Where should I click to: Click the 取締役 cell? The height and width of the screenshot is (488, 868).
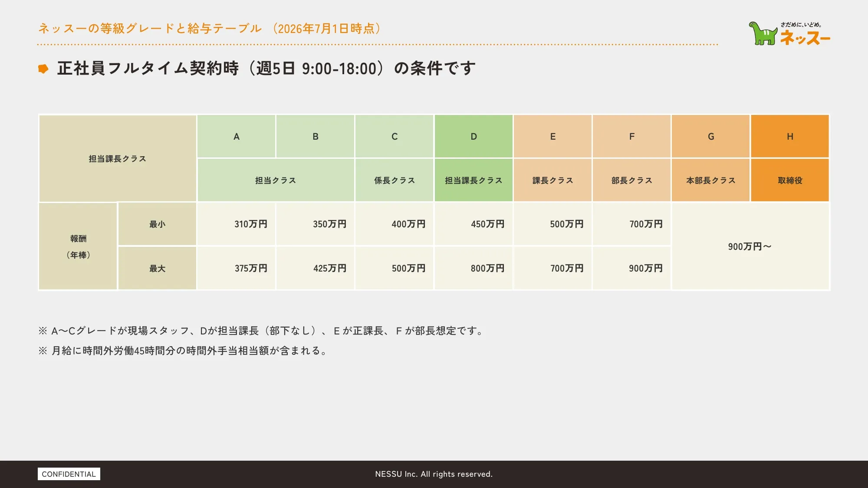click(790, 180)
